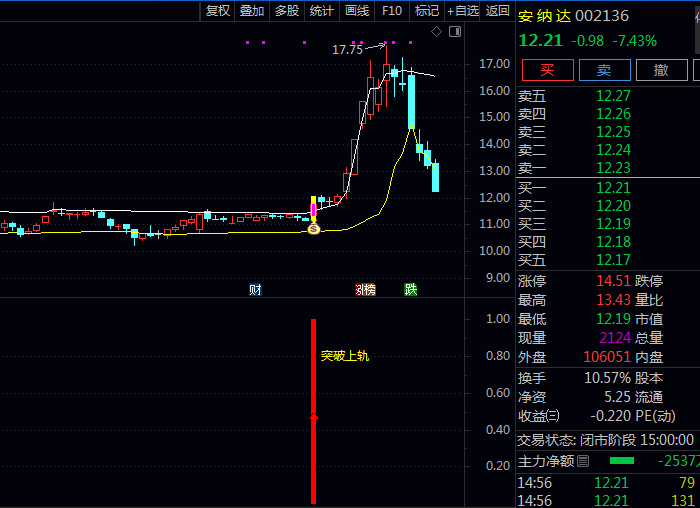Select 卖五 price 12.27
The width and height of the screenshot is (700, 508).
click(613, 96)
